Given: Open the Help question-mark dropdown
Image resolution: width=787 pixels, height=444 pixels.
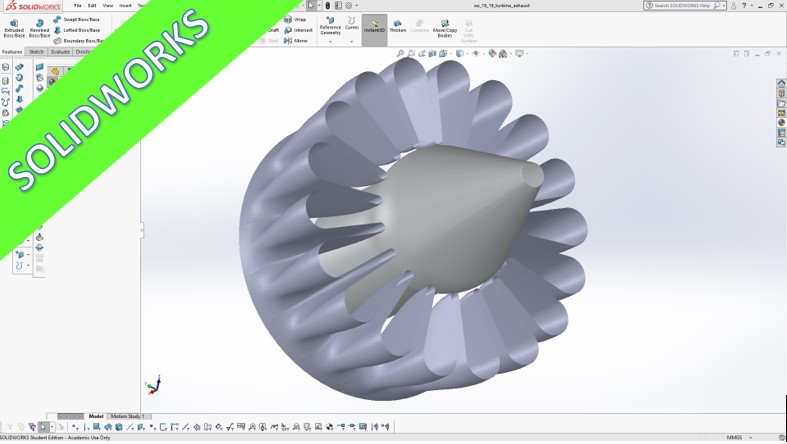Looking at the screenshot, I should click(x=751, y=6).
